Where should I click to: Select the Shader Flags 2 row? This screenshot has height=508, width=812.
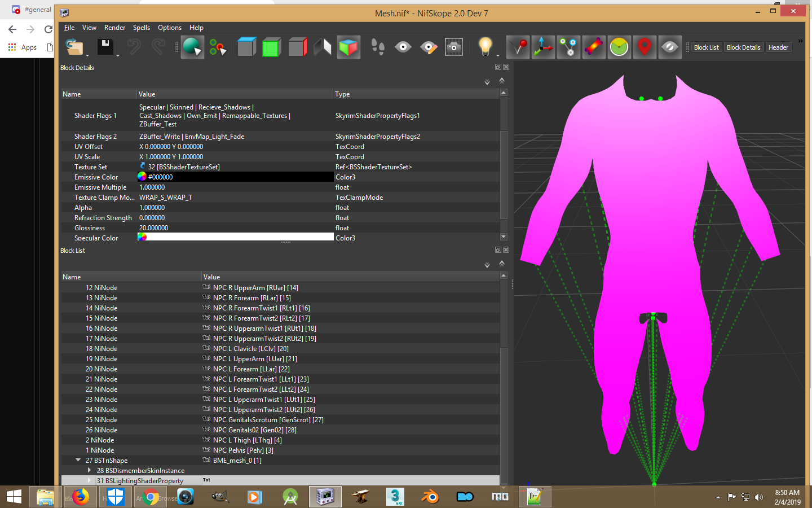(280, 137)
